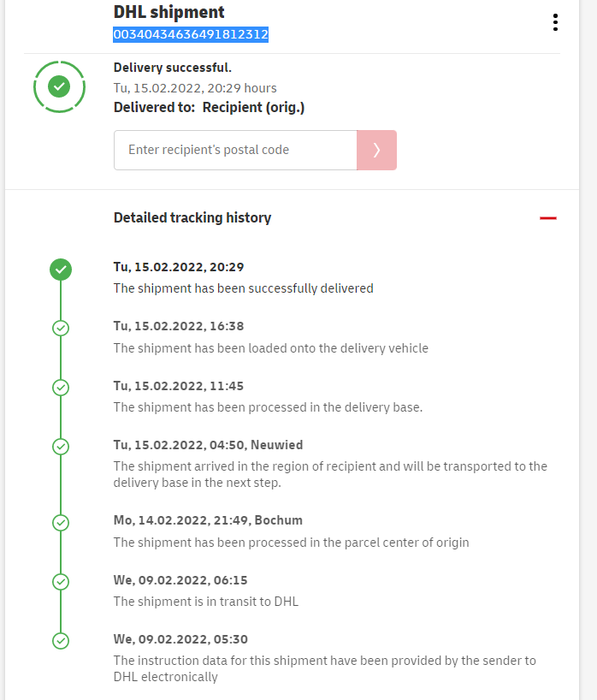This screenshot has width=597, height=700.
Task: Collapse the detailed tracking history section
Action: [x=548, y=218]
